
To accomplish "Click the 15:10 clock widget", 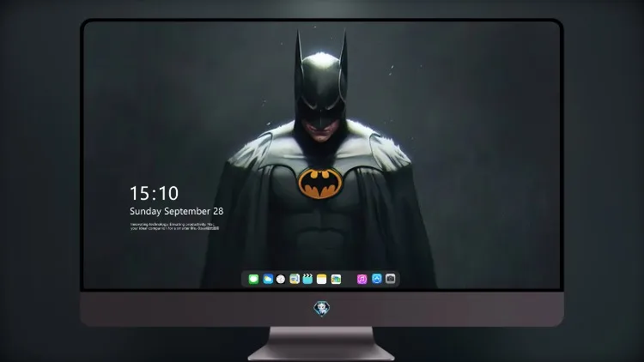I will tap(154, 193).
